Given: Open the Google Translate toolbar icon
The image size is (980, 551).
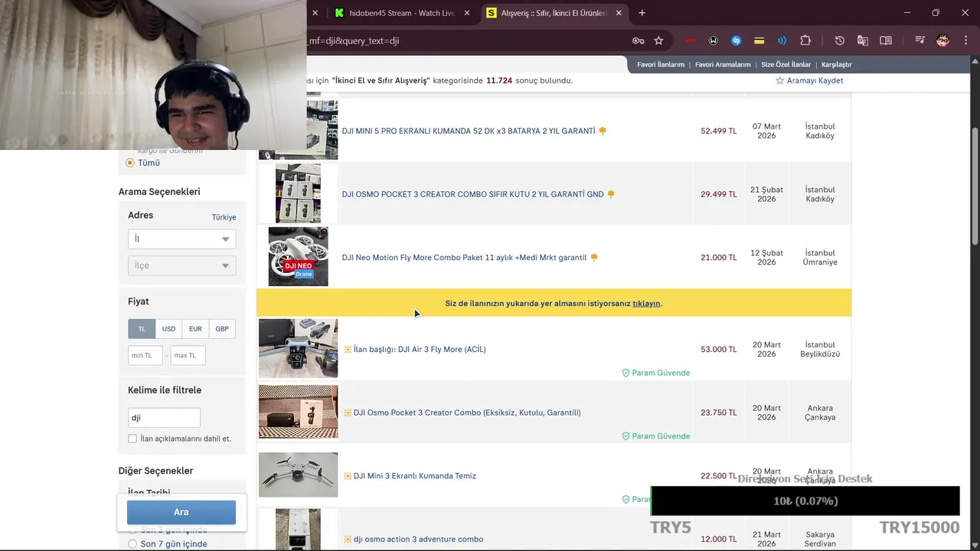Looking at the screenshot, I should coord(862,41).
